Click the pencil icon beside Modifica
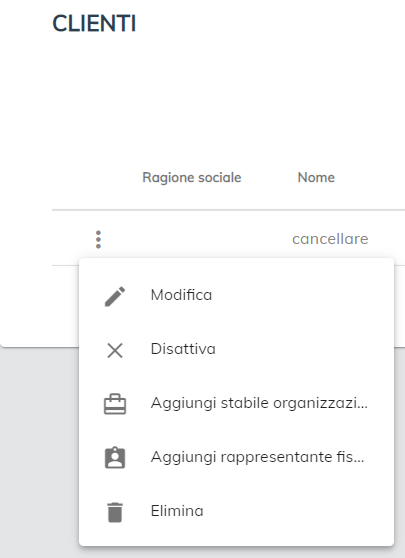This screenshot has height=558, width=405. coord(115,296)
